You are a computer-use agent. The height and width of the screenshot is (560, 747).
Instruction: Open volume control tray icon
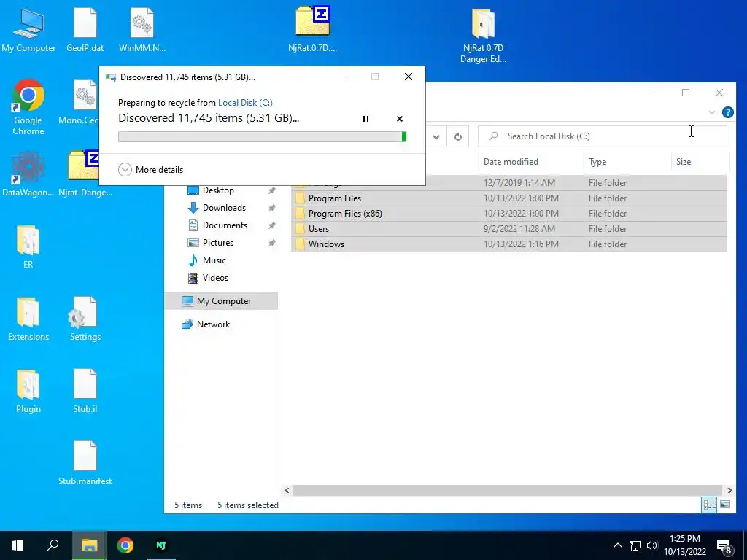pyautogui.click(x=652, y=545)
